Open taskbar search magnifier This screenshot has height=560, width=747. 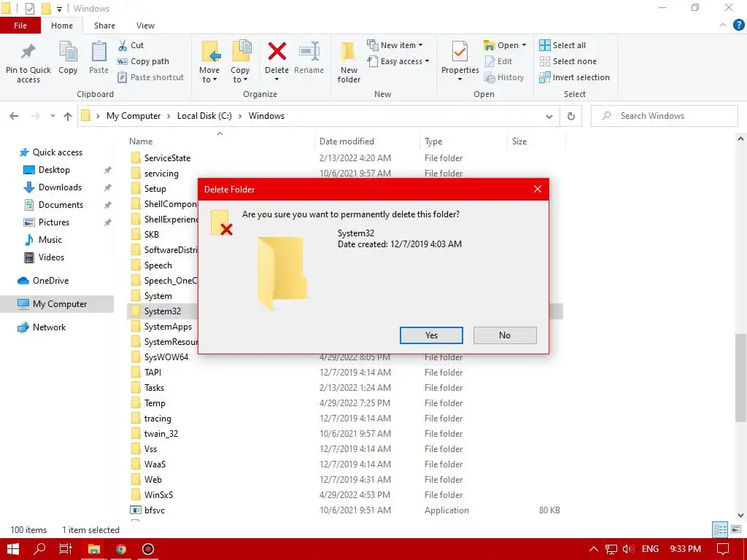(39, 549)
